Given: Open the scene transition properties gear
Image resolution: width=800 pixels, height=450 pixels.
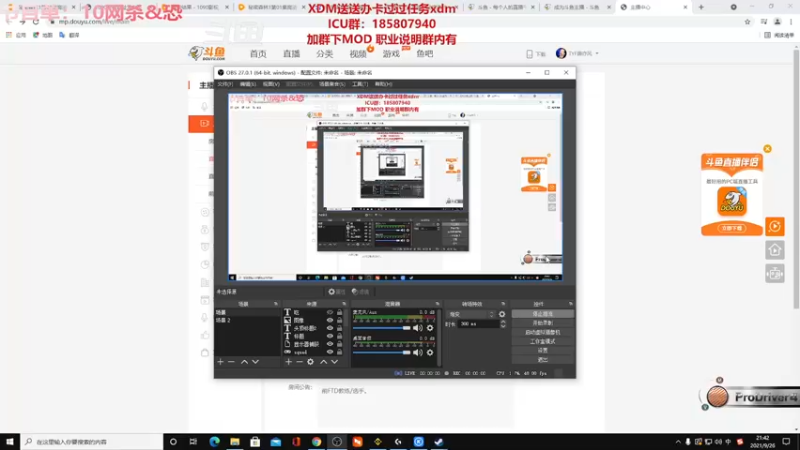Looking at the screenshot, I should 502,314.
